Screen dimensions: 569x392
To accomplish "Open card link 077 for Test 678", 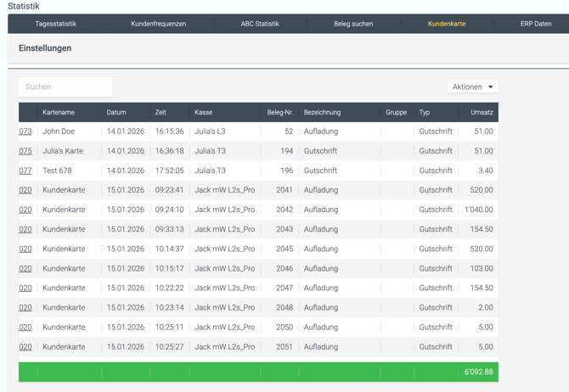I will pos(25,171).
